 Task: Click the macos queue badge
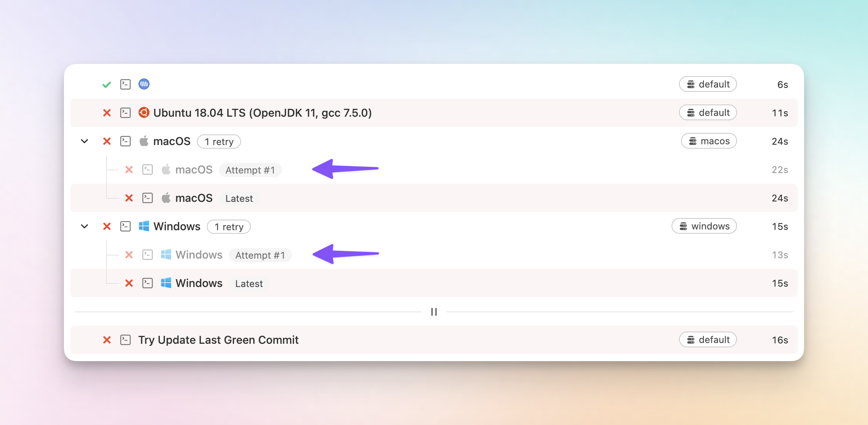pos(709,141)
